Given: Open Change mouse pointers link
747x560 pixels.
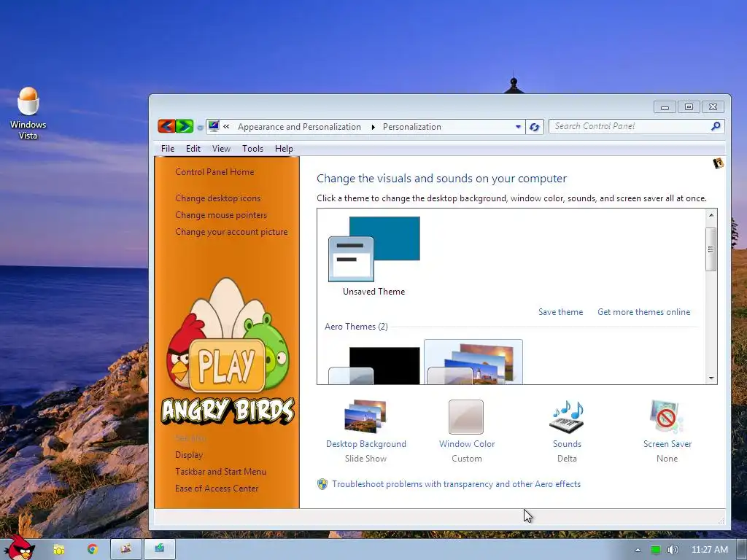Looking at the screenshot, I should [x=221, y=215].
